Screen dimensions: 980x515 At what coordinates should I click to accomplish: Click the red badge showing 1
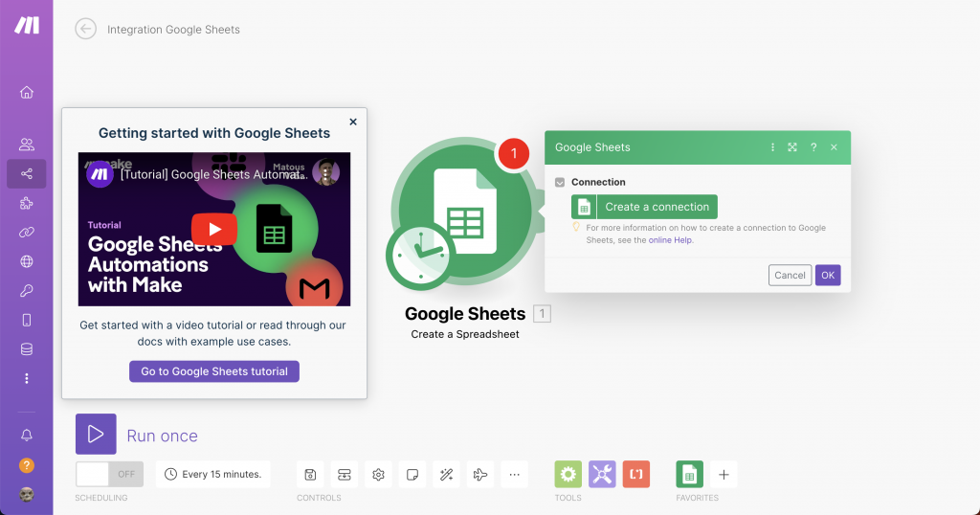point(514,153)
